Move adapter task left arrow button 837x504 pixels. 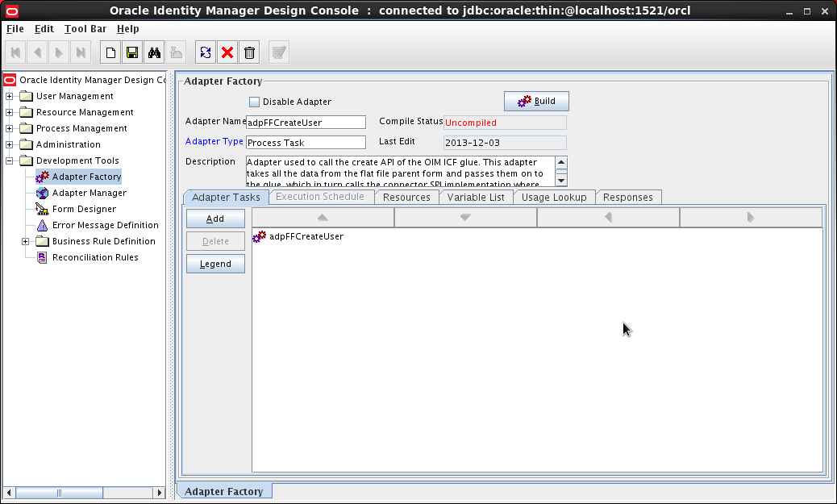click(x=608, y=217)
